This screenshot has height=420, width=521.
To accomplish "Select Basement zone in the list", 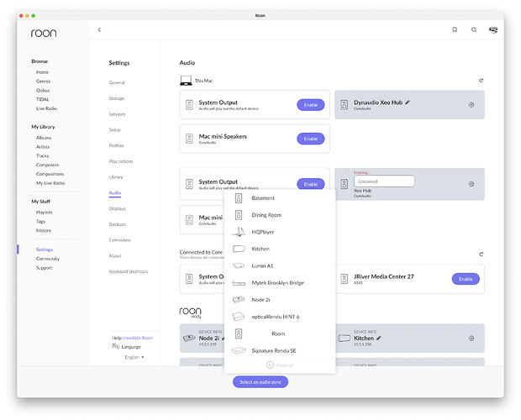I will [x=280, y=198].
